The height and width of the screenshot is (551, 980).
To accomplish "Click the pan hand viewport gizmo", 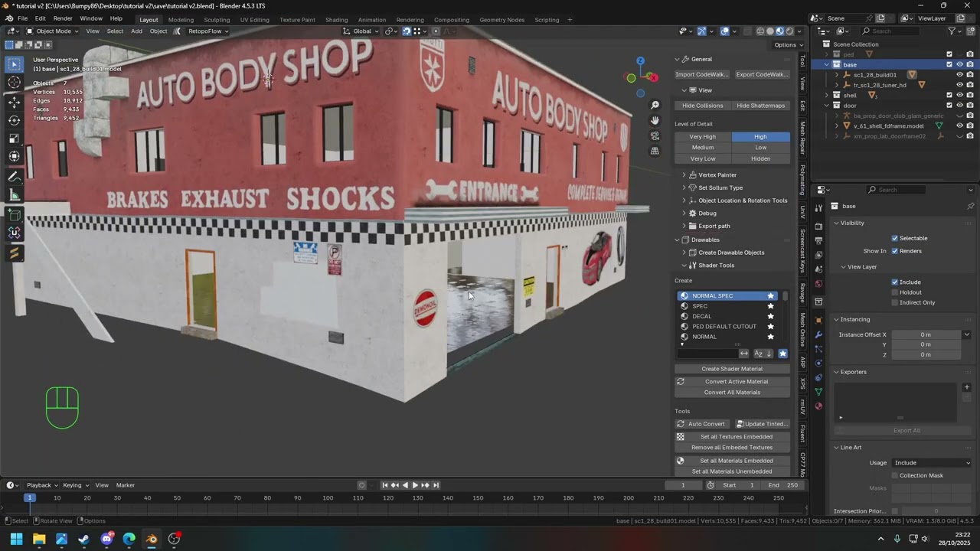I will (655, 120).
